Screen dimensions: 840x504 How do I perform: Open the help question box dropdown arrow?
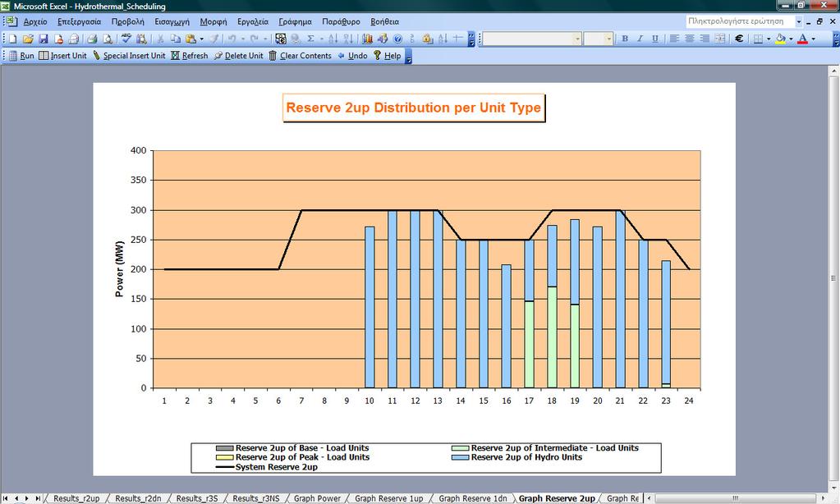pyautogui.click(x=799, y=21)
